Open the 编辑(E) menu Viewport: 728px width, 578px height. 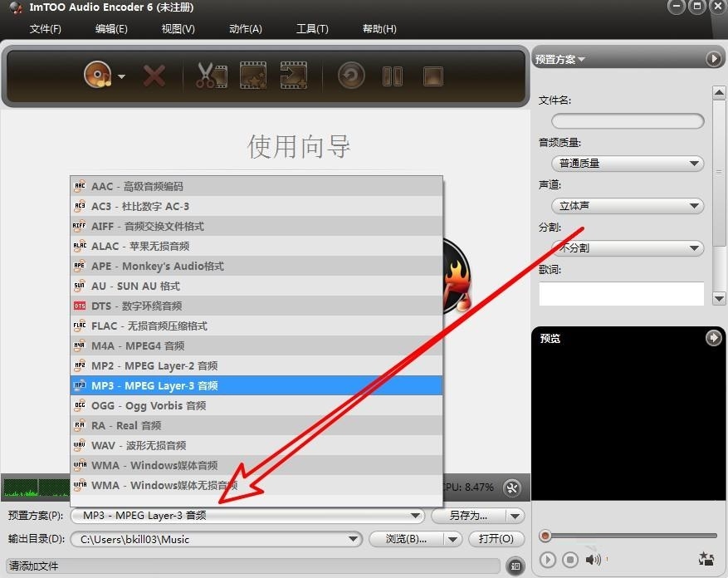point(111,29)
